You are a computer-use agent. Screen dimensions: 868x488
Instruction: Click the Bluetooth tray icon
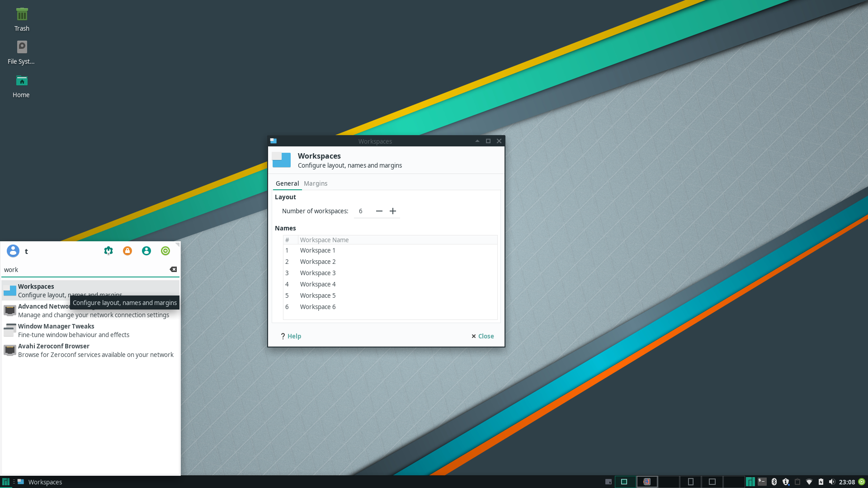pos(774,482)
